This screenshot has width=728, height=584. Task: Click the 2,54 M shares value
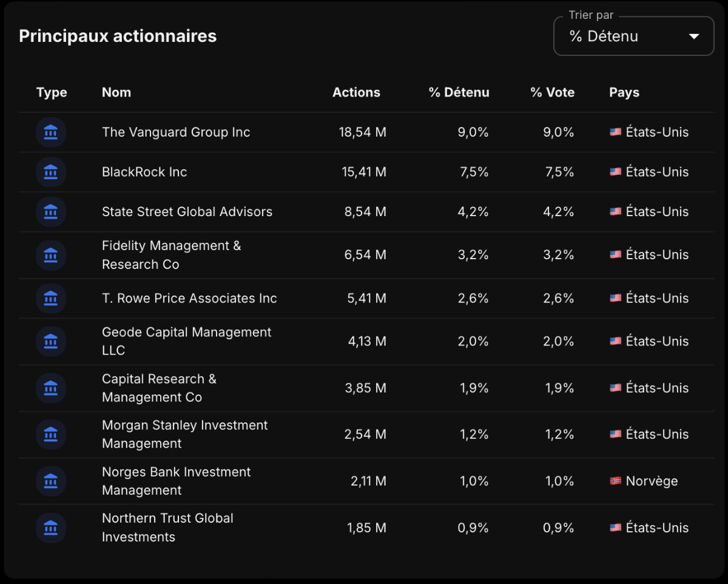[365, 434]
